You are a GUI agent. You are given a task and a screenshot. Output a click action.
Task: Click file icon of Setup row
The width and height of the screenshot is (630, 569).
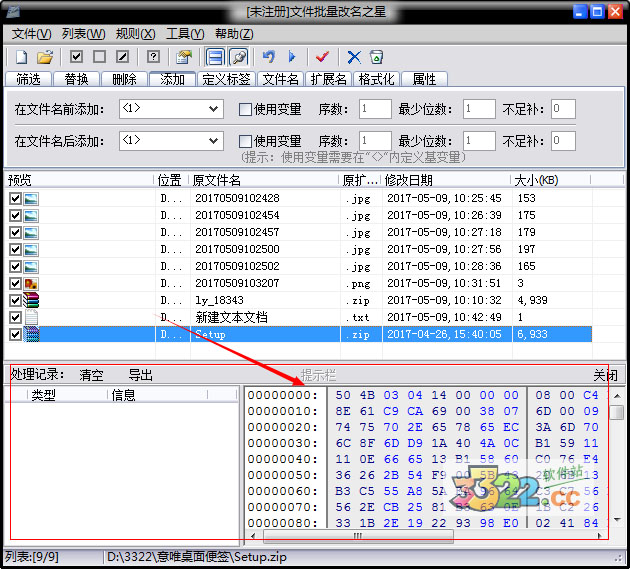(x=31, y=334)
